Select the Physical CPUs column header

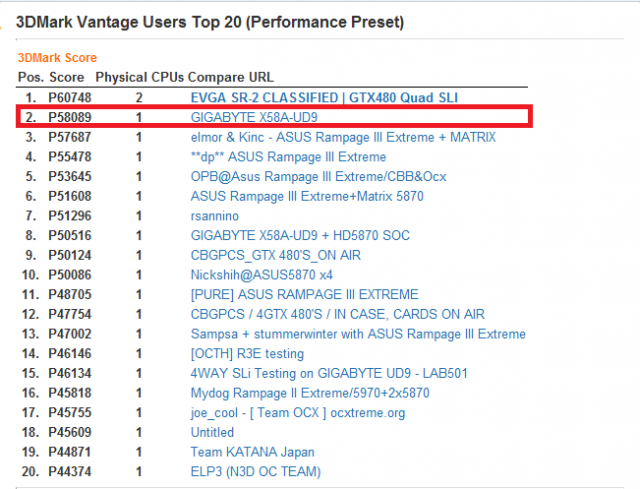(x=140, y=78)
